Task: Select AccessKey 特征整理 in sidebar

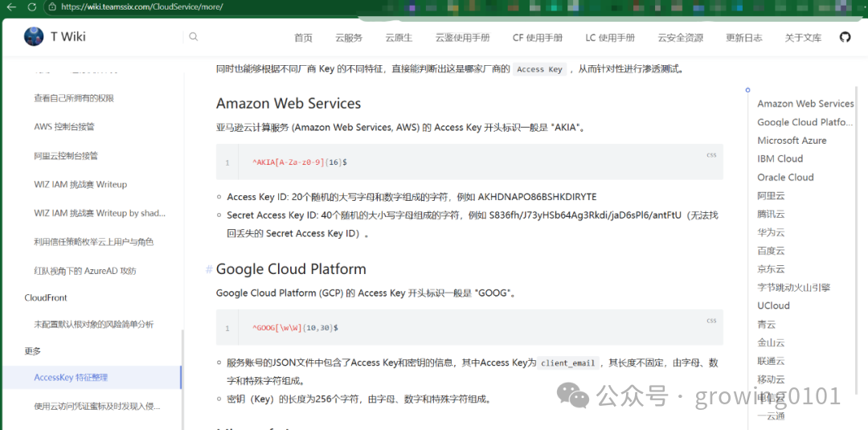Action: 71,378
